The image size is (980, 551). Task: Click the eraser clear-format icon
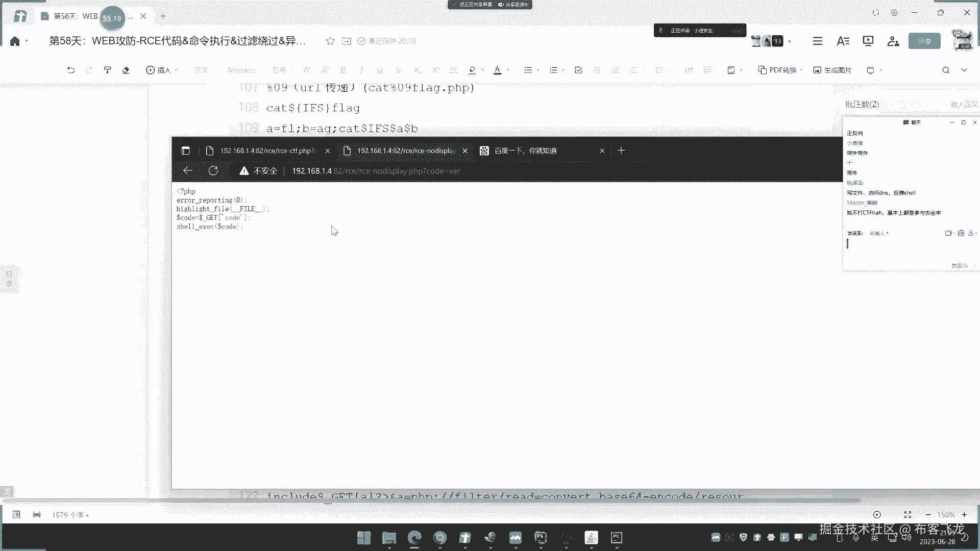[x=126, y=70]
